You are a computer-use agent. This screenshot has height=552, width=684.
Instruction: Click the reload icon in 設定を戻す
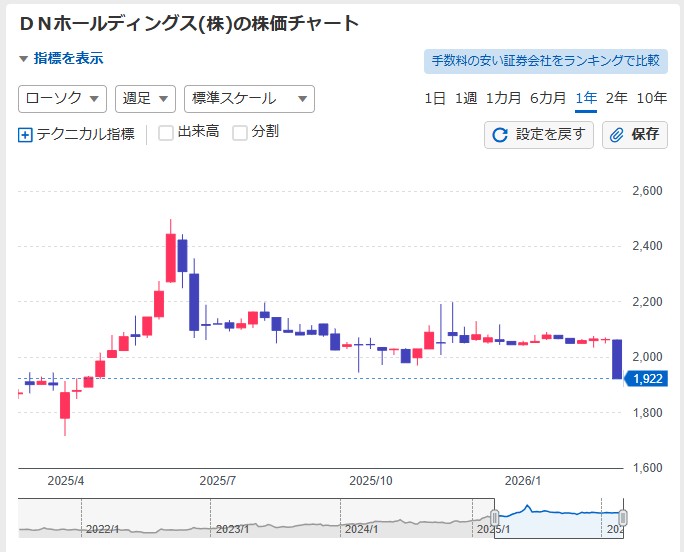click(500, 134)
